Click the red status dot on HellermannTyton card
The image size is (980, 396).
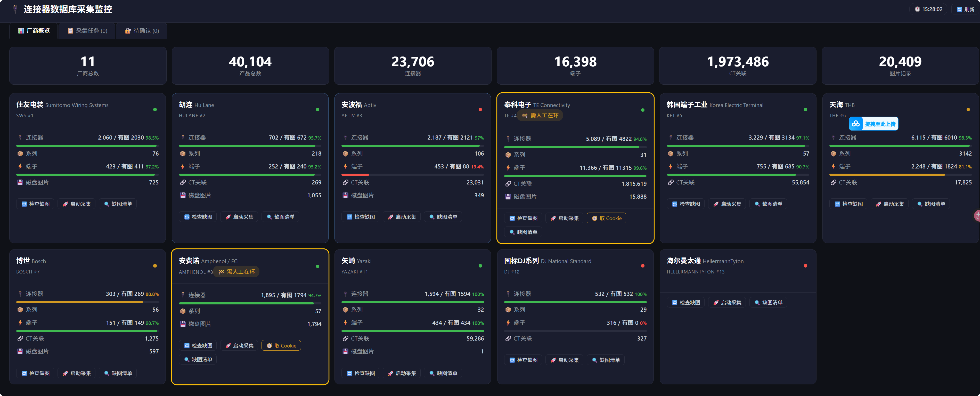click(805, 266)
